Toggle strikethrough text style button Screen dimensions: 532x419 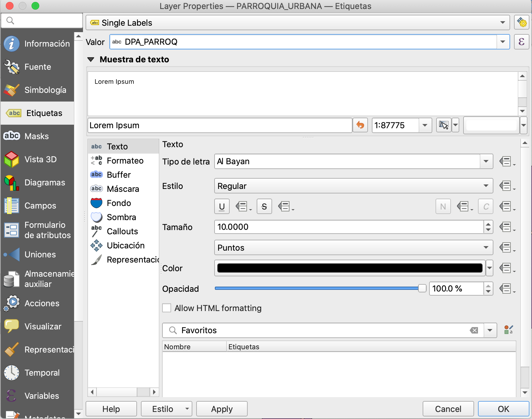point(264,207)
